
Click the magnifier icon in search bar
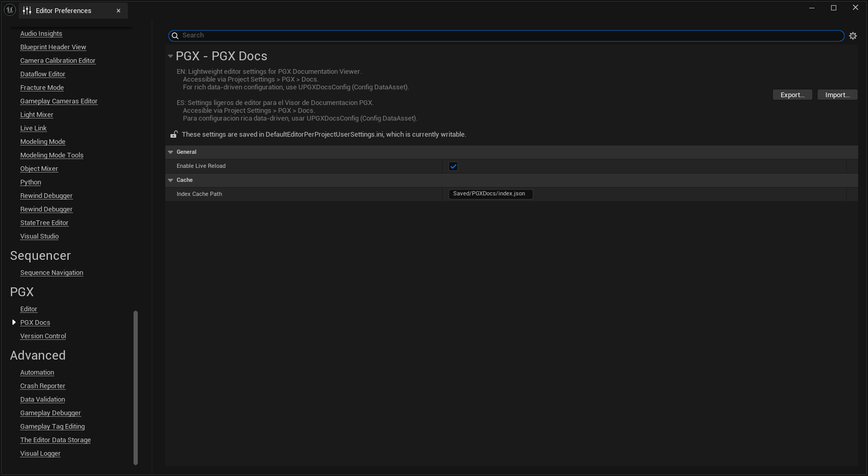point(175,35)
